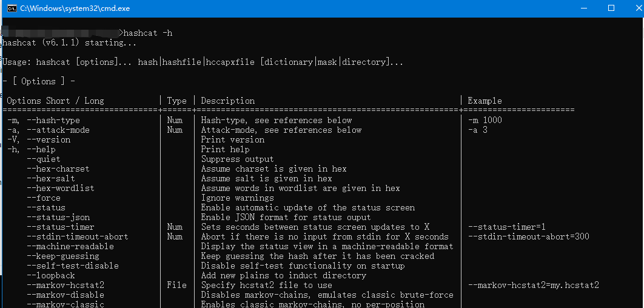Click the 'Suppress output' description
The height and width of the screenshot is (308, 644).
tap(237, 159)
